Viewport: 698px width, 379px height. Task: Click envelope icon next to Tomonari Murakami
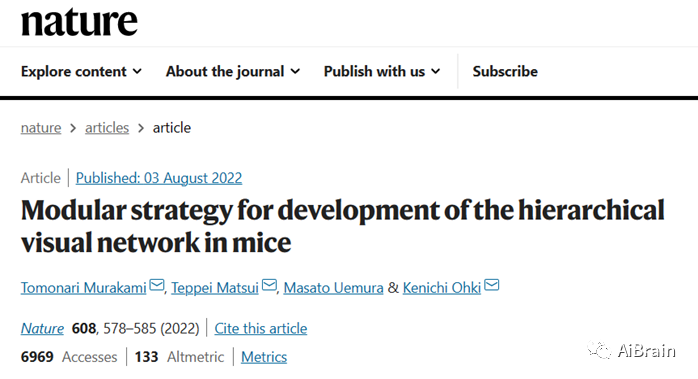156,285
